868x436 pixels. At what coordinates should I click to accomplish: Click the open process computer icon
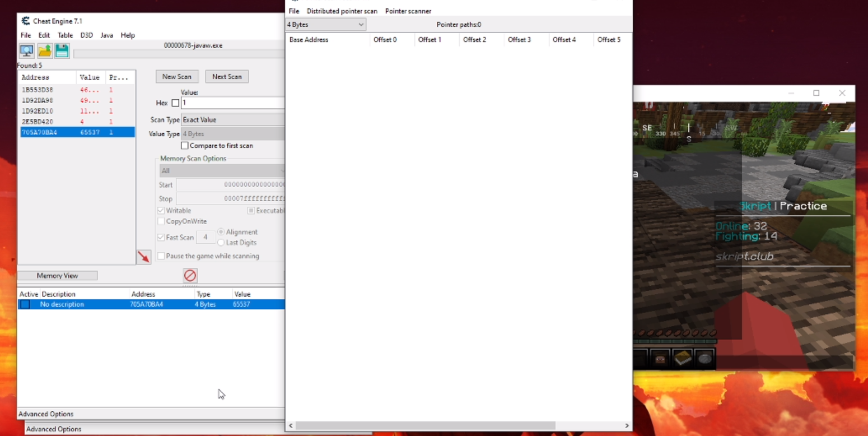(26, 51)
